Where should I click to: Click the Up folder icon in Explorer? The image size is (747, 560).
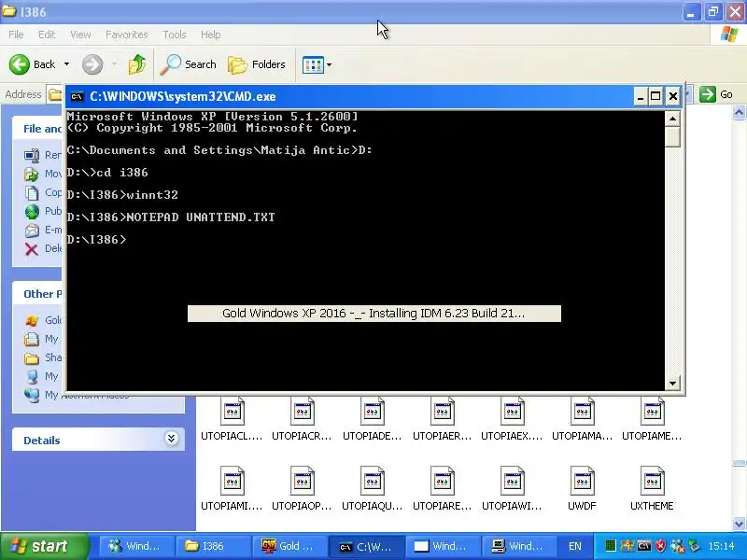[x=137, y=64]
